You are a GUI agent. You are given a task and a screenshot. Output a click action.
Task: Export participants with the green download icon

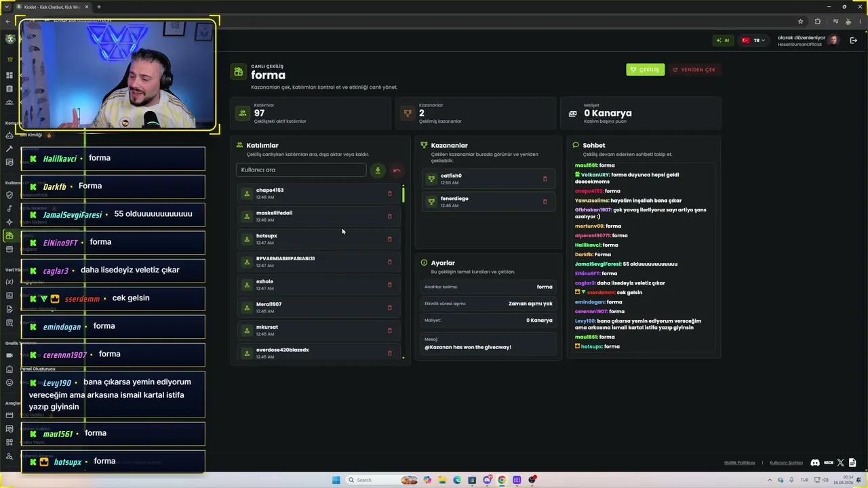378,170
